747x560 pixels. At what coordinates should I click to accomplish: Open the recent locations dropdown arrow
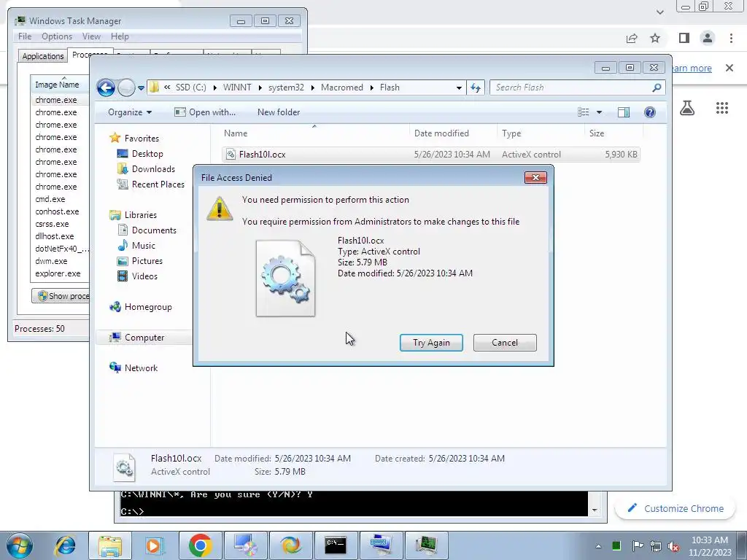(x=141, y=88)
